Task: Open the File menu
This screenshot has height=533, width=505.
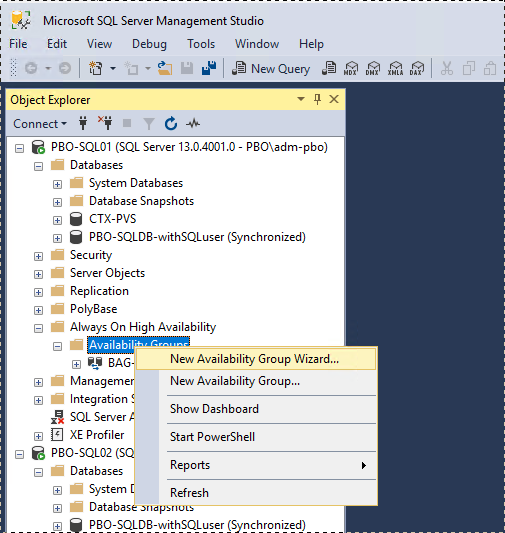Action: 18,44
